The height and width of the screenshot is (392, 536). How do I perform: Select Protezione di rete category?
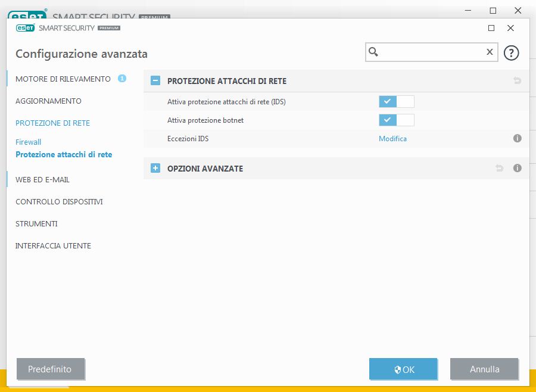tap(52, 123)
